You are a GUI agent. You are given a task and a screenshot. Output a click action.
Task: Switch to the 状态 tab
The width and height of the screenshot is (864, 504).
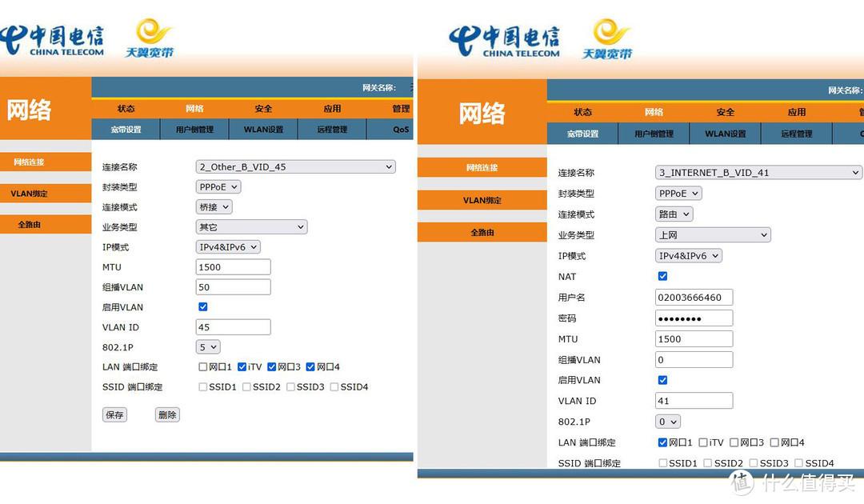coord(126,108)
